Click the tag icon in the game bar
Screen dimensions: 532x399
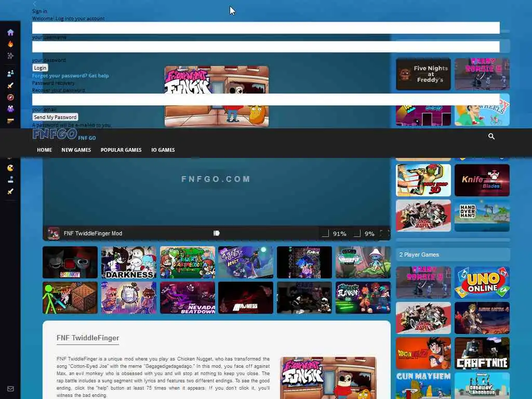pos(217,233)
